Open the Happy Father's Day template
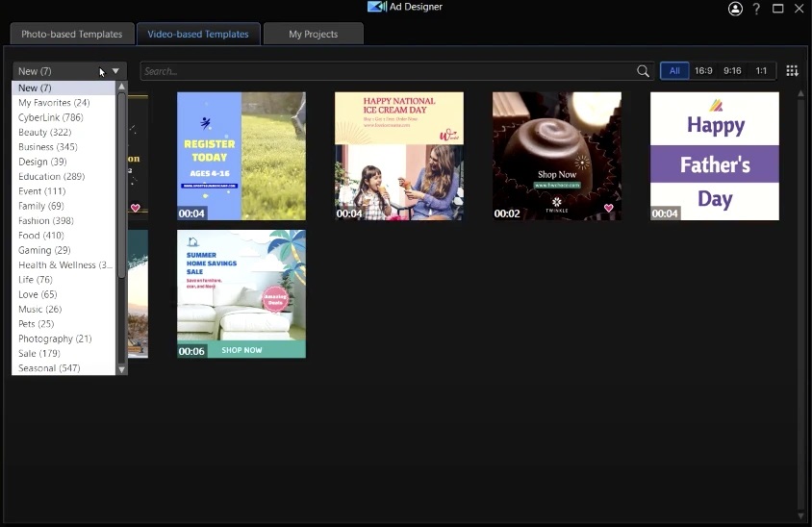The image size is (812, 527). 715,157
